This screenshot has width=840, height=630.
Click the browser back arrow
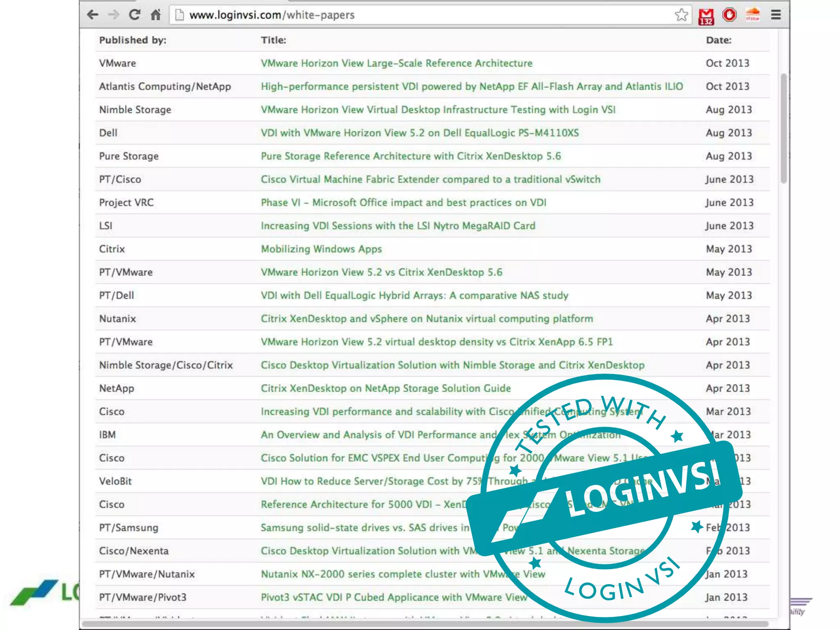tap(93, 15)
